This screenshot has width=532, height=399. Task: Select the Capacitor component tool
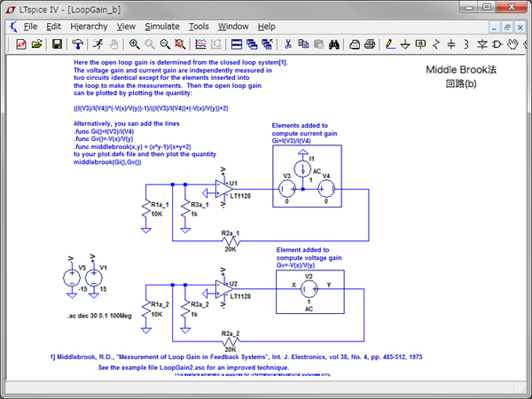[x=450, y=43]
